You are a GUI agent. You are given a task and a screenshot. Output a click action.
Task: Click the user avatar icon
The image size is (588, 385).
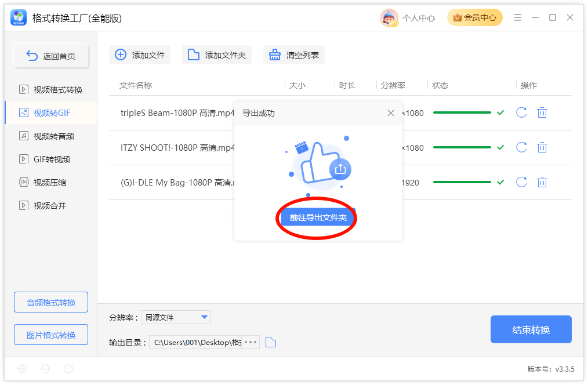click(x=389, y=17)
